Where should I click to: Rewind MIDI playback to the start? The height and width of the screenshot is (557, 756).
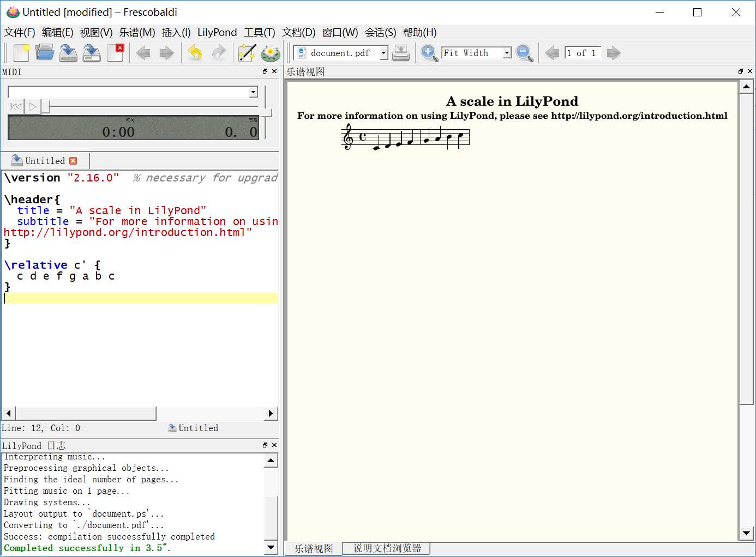pyautogui.click(x=16, y=107)
